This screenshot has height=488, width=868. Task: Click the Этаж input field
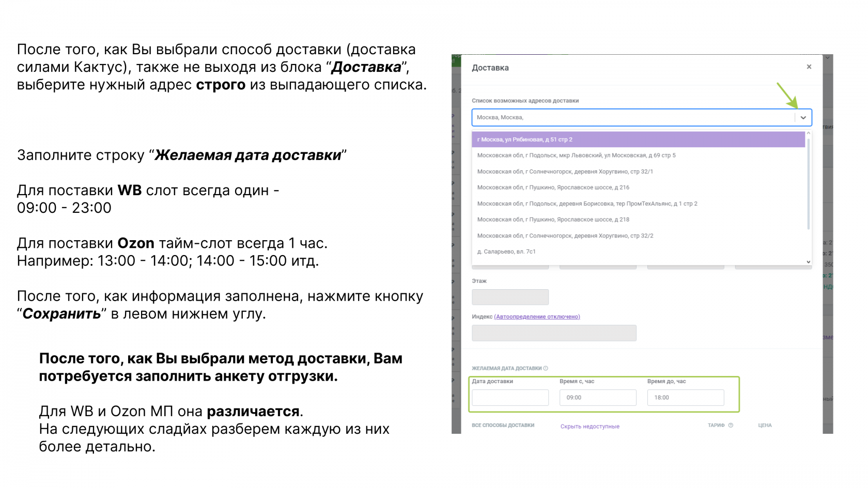click(x=510, y=297)
